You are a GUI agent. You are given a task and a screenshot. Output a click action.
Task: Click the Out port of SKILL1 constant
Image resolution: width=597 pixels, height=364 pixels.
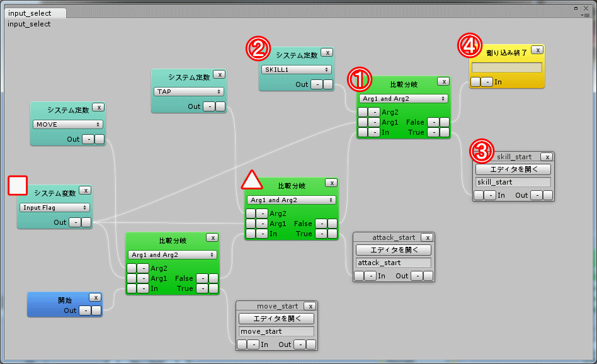pyautogui.click(x=328, y=84)
